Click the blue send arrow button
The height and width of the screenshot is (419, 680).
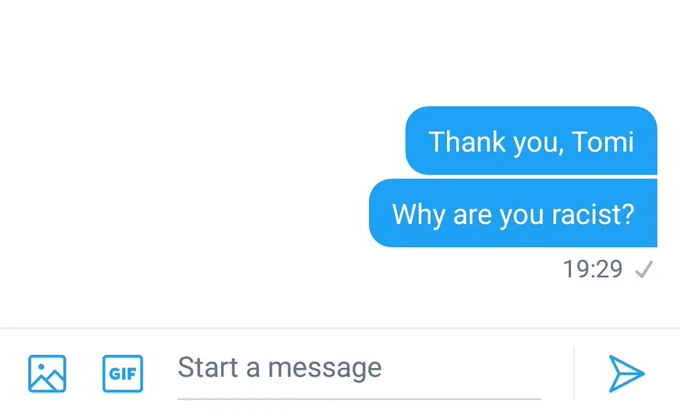coord(626,373)
